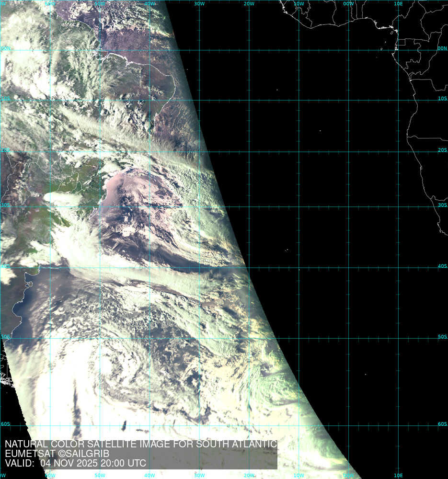Click the '10W' longitude label at the bottom
Image resolution: width=448 pixels, height=479 pixels.
(299, 475)
